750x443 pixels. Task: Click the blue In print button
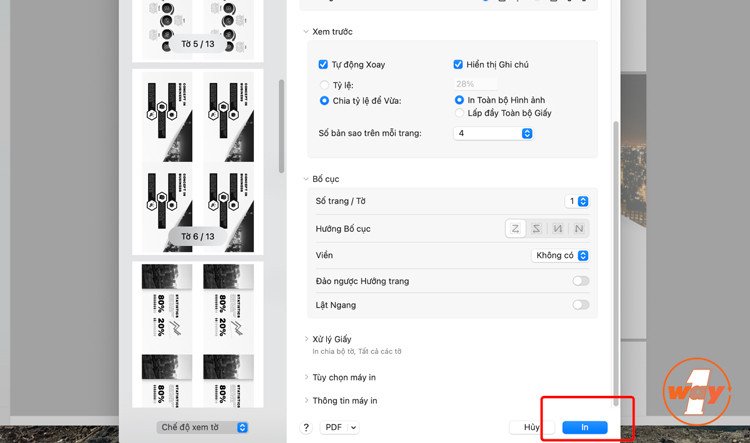tap(585, 427)
